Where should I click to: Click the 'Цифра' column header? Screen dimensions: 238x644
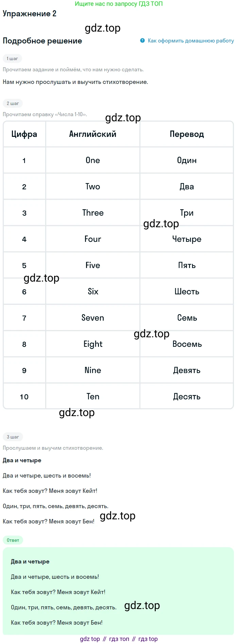[24, 134]
